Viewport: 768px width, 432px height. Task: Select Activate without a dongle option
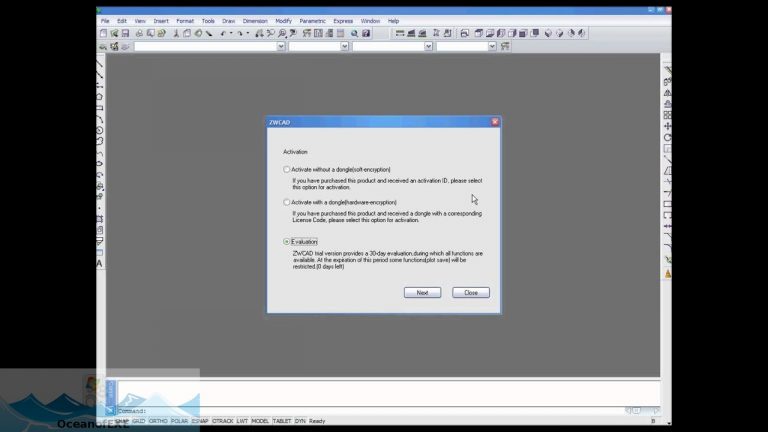click(x=287, y=169)
